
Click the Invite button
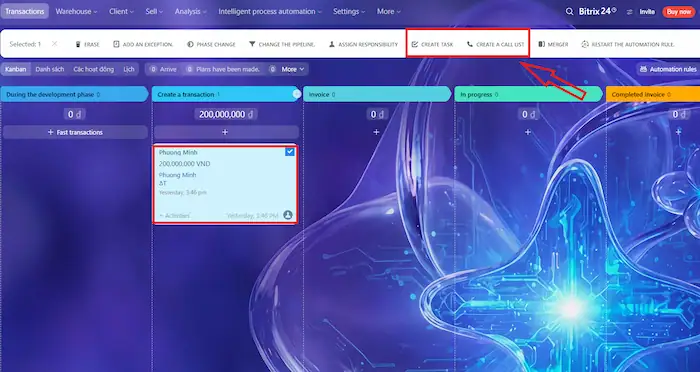pos(647,12)
